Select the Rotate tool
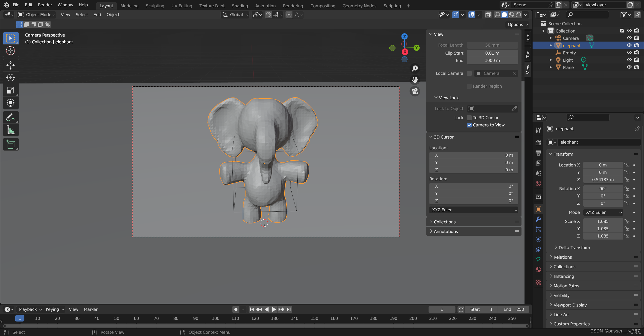644x336 pixels. pos(11,78)
